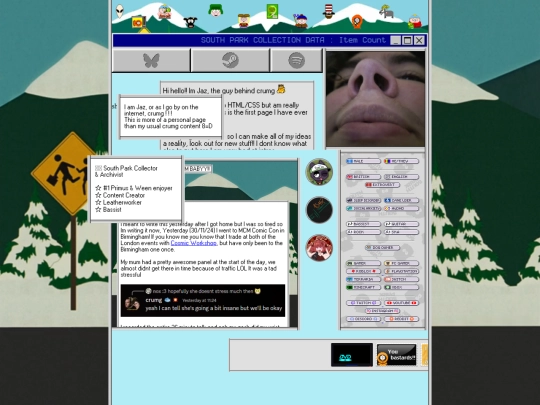Minimize the South Park collection window

click(x=396, y=40)
